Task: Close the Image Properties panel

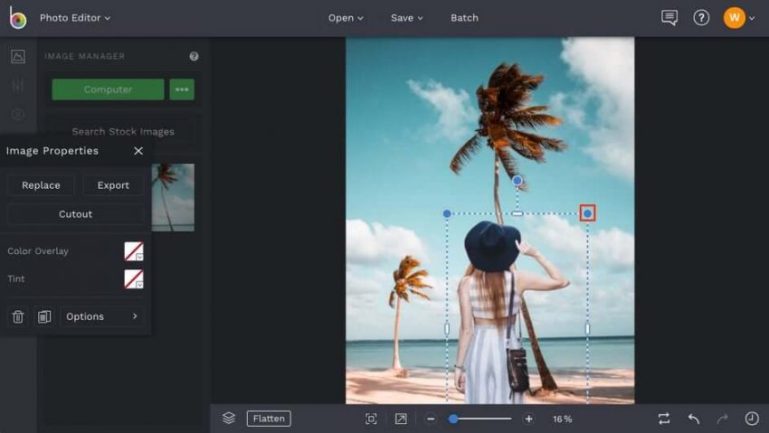Action: point(138,151)
